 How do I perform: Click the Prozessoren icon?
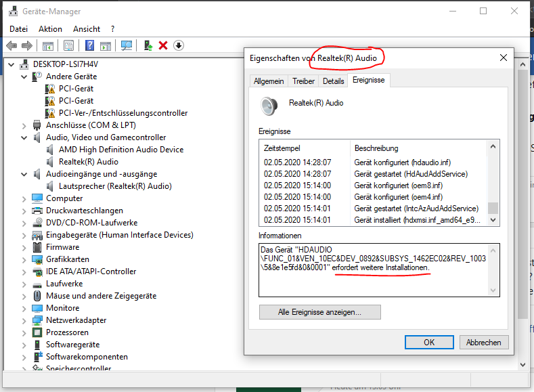point(37,332)
